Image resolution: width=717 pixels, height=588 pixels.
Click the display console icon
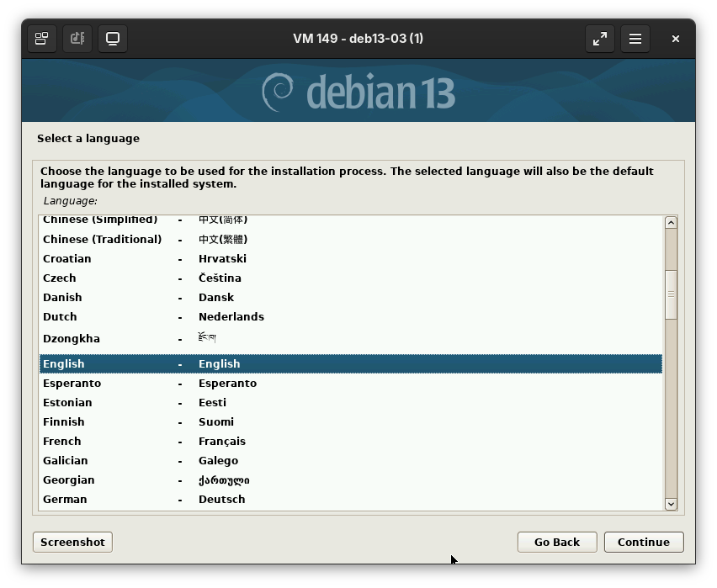[x=113, y=39]
